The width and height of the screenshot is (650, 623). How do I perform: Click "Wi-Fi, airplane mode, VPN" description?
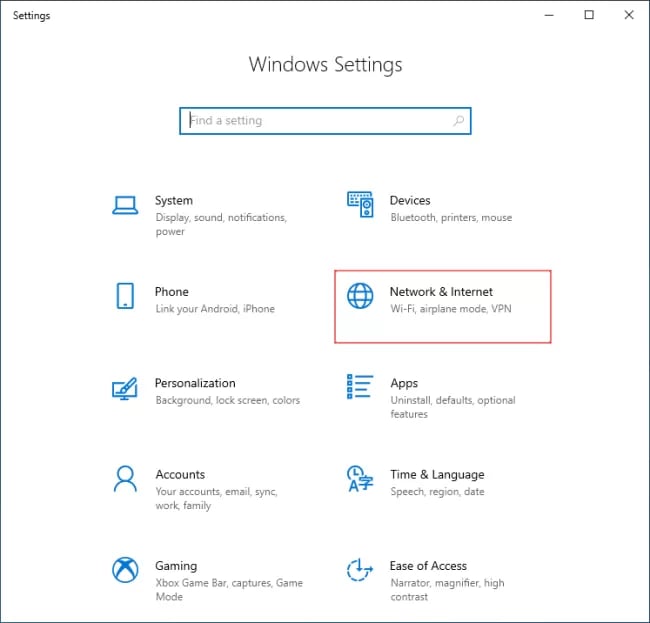click(451, 309)
